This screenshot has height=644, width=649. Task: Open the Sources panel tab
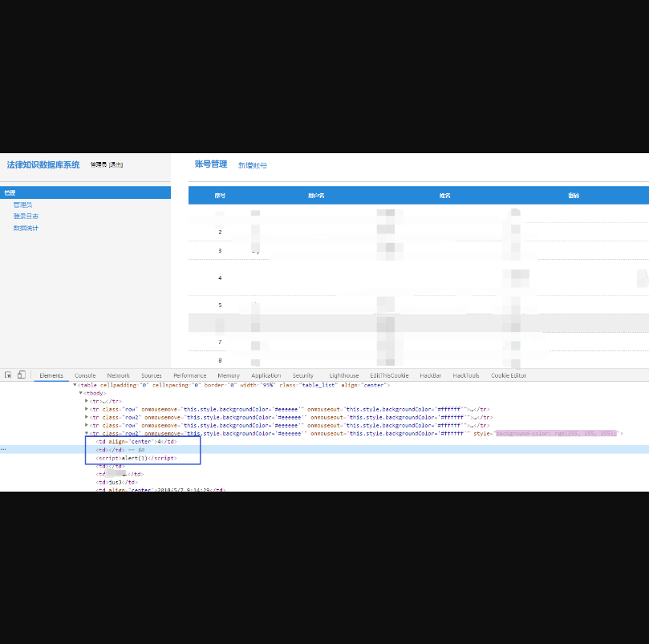click(152, 375)
